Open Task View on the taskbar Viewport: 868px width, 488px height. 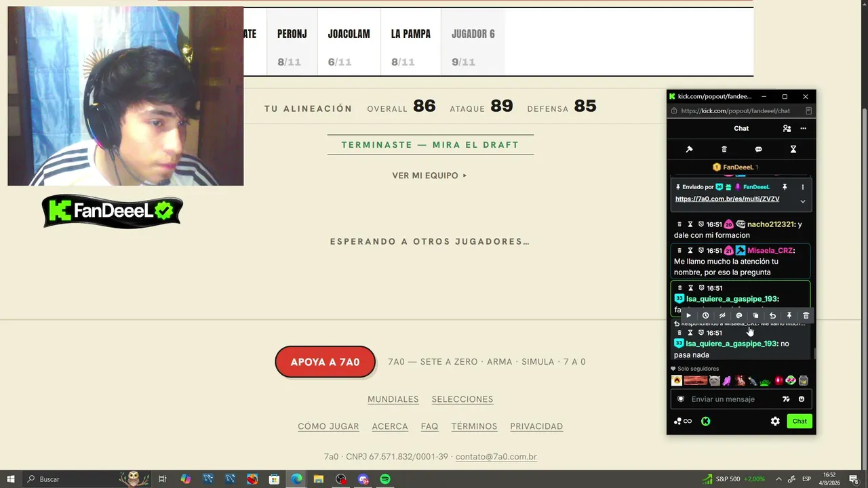[x=163, y=479]
